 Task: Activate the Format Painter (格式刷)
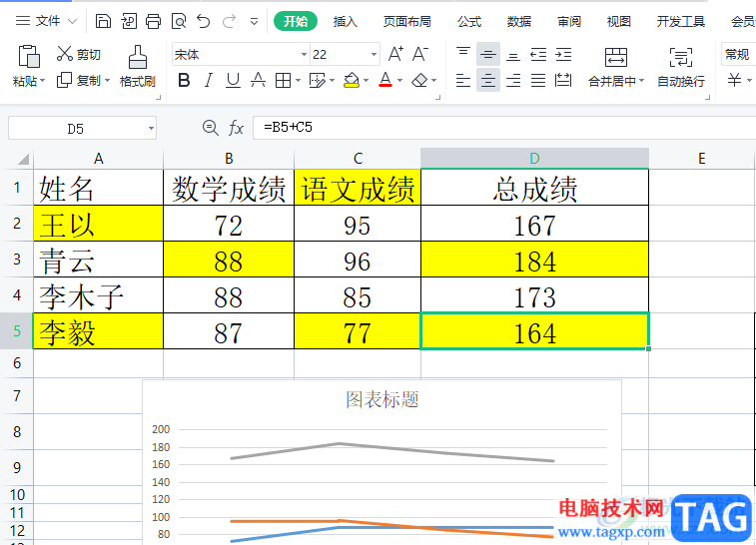click(x=138, y=67)
